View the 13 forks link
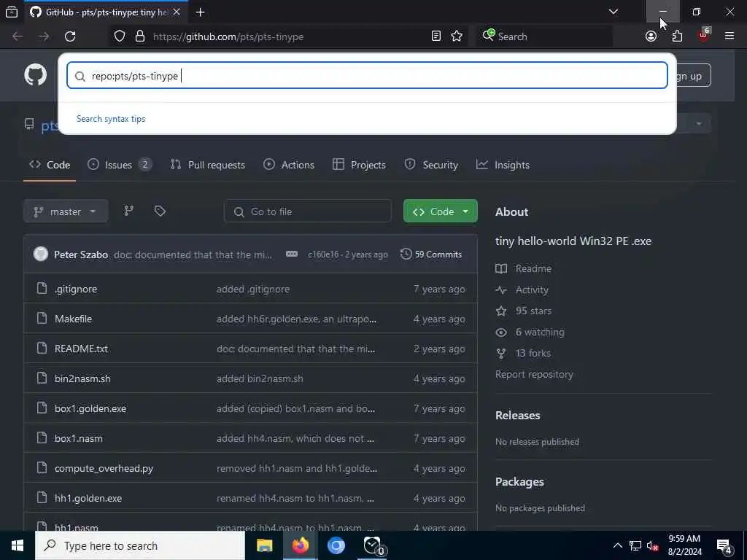Viewport: 747px width, 560px height. coord(523,353)
